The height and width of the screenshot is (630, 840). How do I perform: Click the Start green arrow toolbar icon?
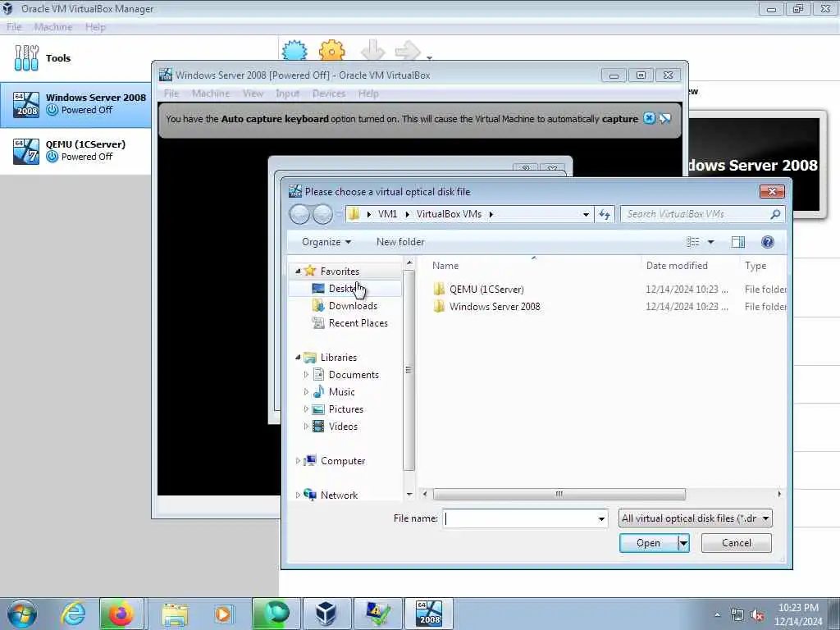(408, 51)
